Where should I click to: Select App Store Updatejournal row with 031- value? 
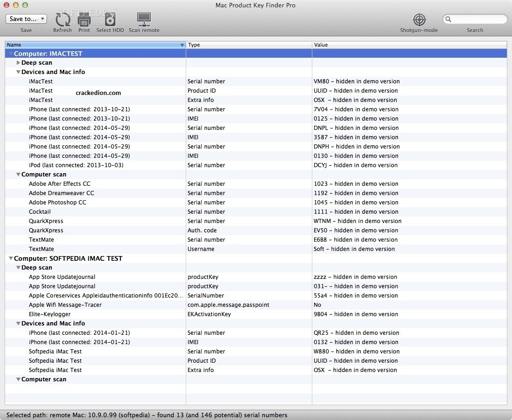click(x=256, y=286)
